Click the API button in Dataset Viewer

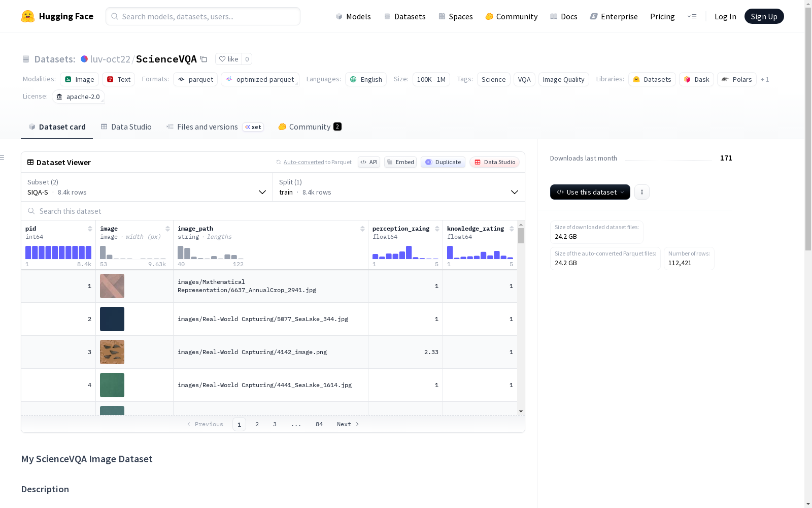pyautogui.click(x=369, y=162)
